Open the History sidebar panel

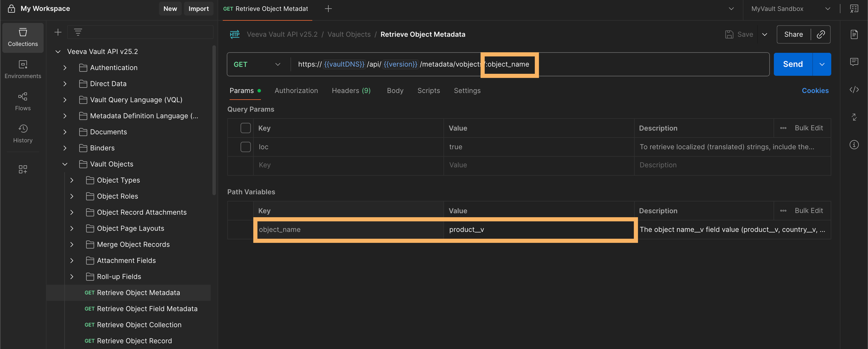(22, 133)
